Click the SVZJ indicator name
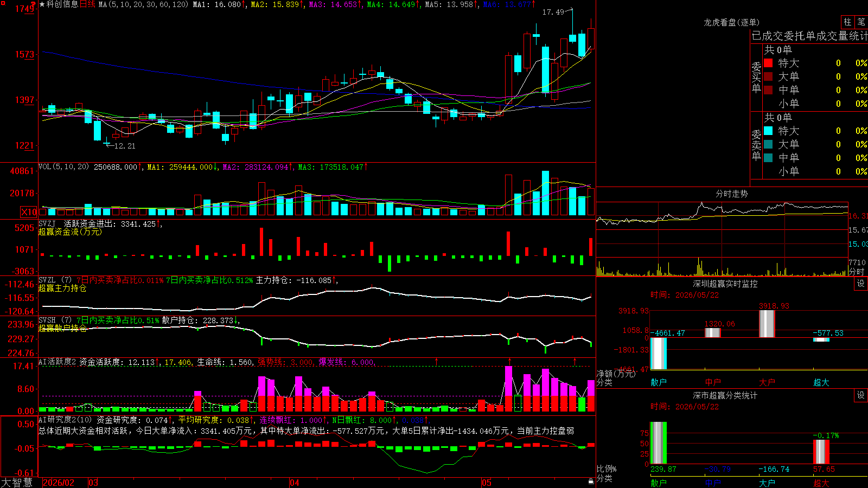Viewport: 868px width, 488px height. click(47, 223)
